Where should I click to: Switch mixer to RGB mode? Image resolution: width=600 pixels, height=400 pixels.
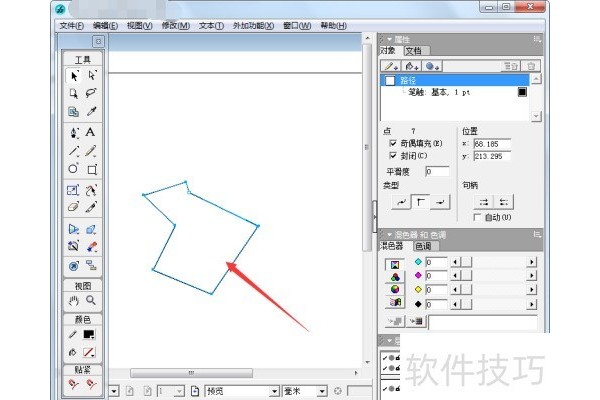pyautogui.click(x=395, y=277)
